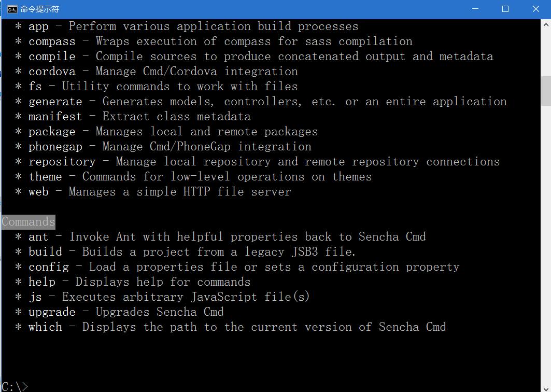Click the 'C:\>' command prompt line
This screenshot has height=392, width=551.
(15, 387)
